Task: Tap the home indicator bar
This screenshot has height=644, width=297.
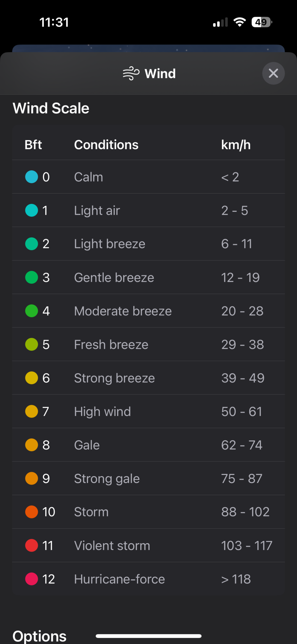Action: click(x=148, y=636)
